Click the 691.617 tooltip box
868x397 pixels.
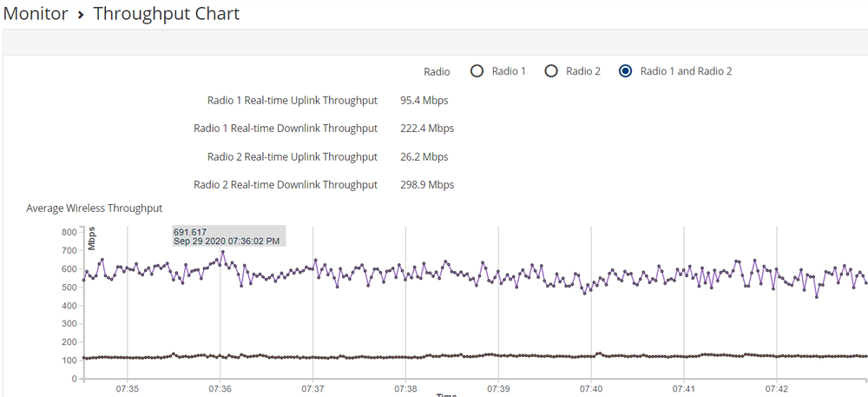[228, 236]
